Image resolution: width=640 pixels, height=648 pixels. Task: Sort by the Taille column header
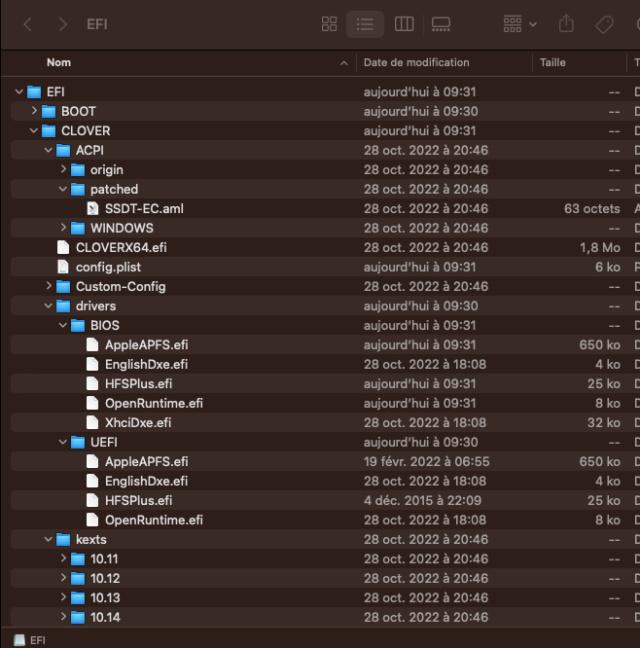pos(552,62)
